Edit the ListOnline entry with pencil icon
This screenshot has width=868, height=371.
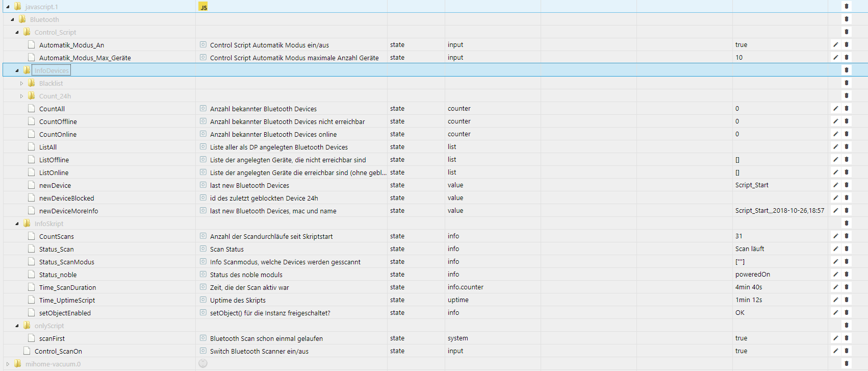coord(835,172)
